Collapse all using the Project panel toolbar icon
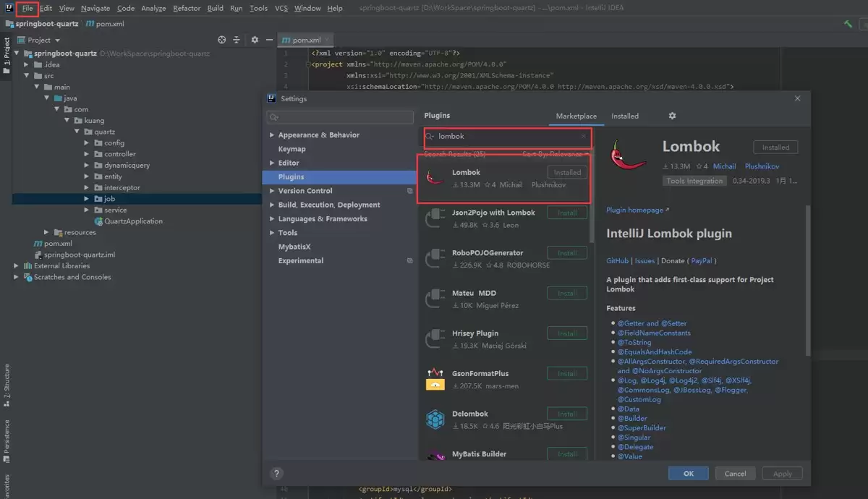Screen dimensions: 868x499 pos(237,40)
